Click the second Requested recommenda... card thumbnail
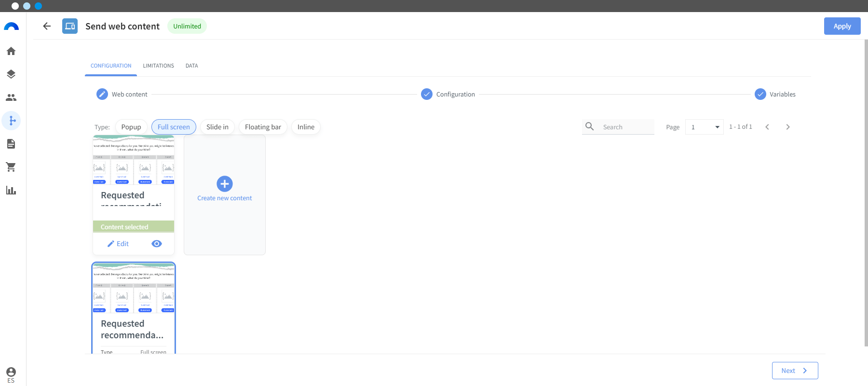The image size is (868, 386). coord(134,288)
